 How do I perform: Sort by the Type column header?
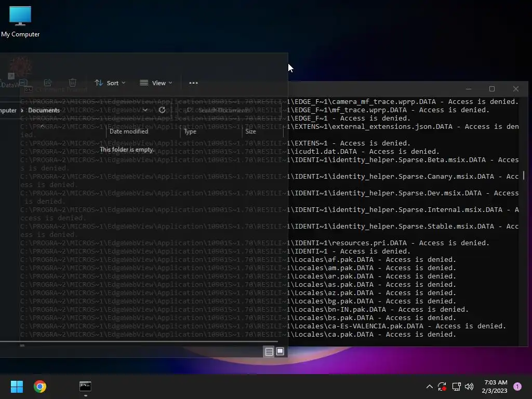point(190,131)
